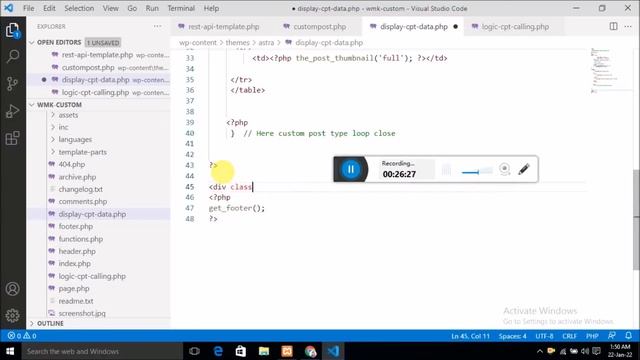
Task: Click the recorder pencil annotation icon
Action: click(x=524, y=169)
